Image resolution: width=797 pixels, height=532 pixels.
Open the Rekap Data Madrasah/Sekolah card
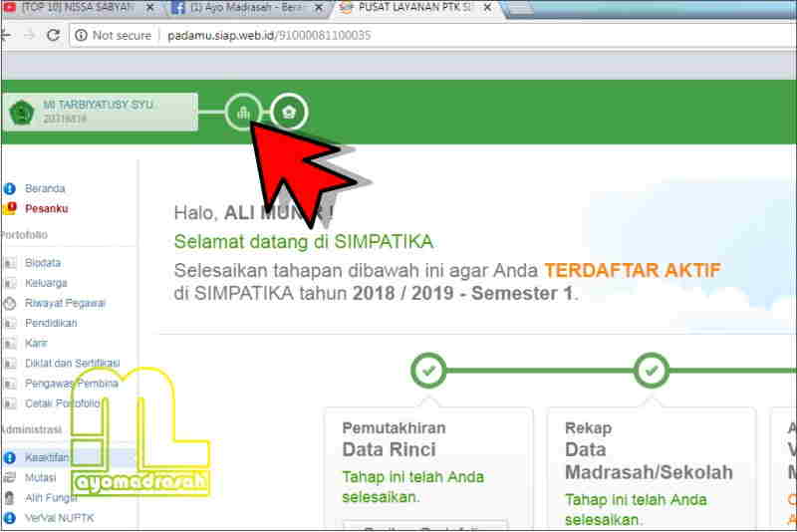click(652, 467)
